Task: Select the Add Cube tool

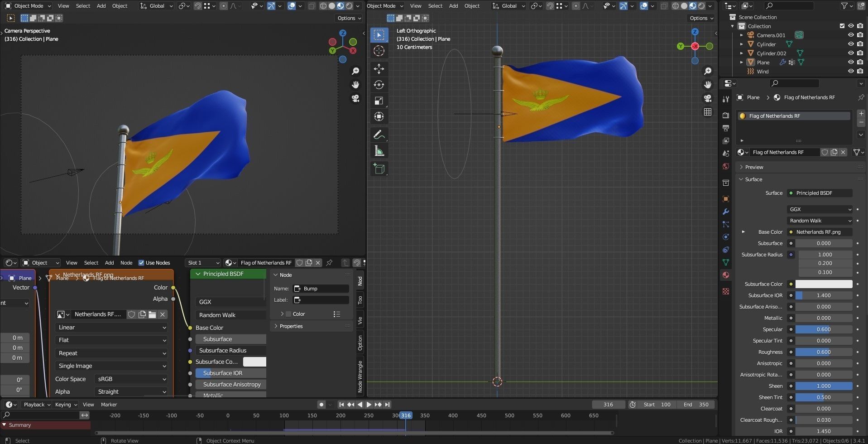Action: click(x=379, y=169)
